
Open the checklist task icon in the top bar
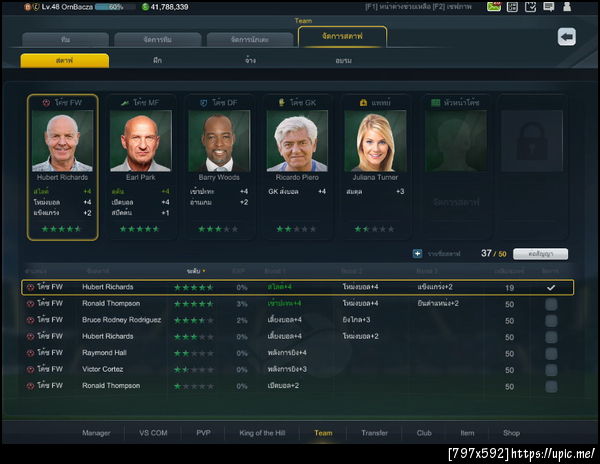[530, 7]
